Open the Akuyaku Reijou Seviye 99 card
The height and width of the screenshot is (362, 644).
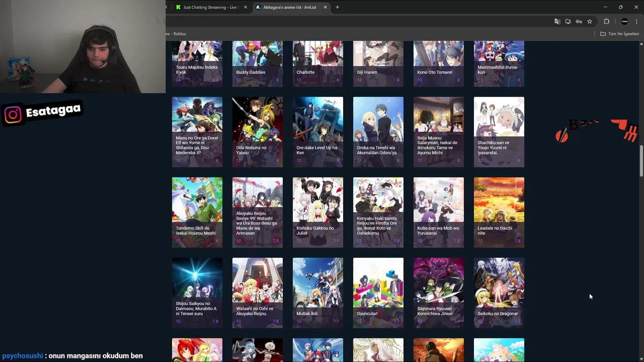[258, 212]
